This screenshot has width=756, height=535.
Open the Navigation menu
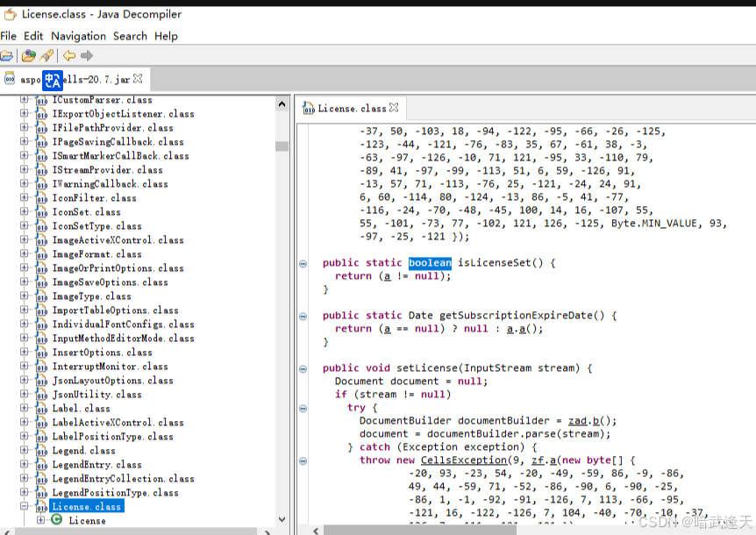tap(79, 36)
